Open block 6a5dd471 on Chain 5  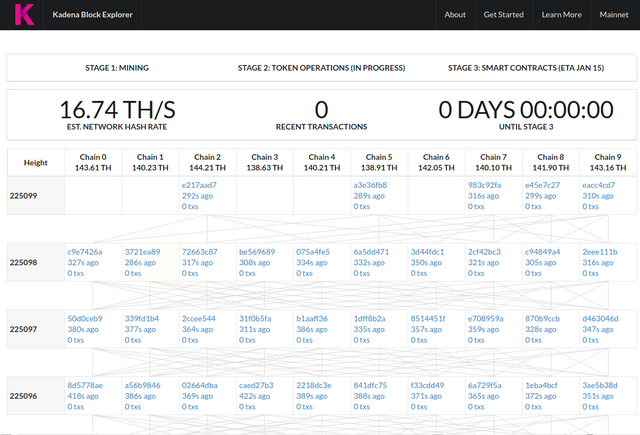point(371,252)
